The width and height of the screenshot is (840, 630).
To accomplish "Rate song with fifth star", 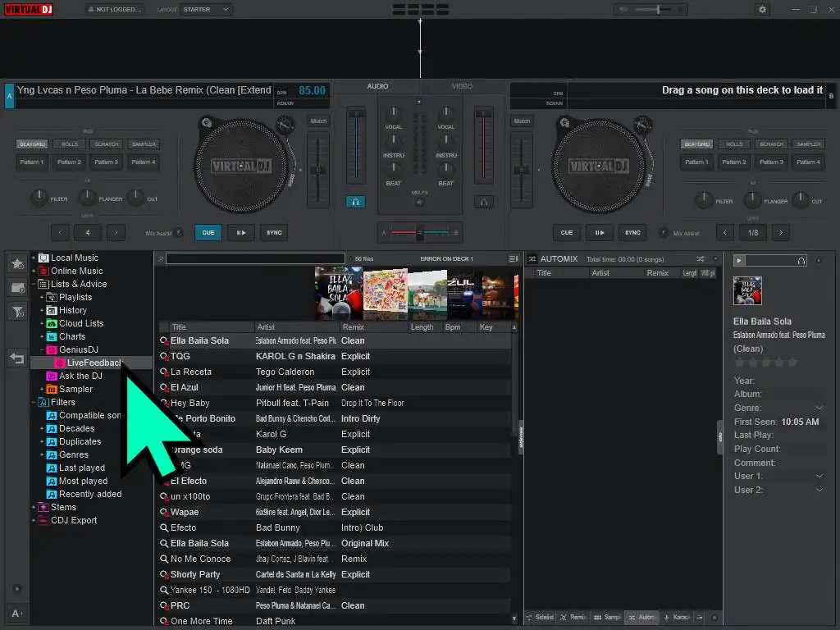I will (792, 363).
